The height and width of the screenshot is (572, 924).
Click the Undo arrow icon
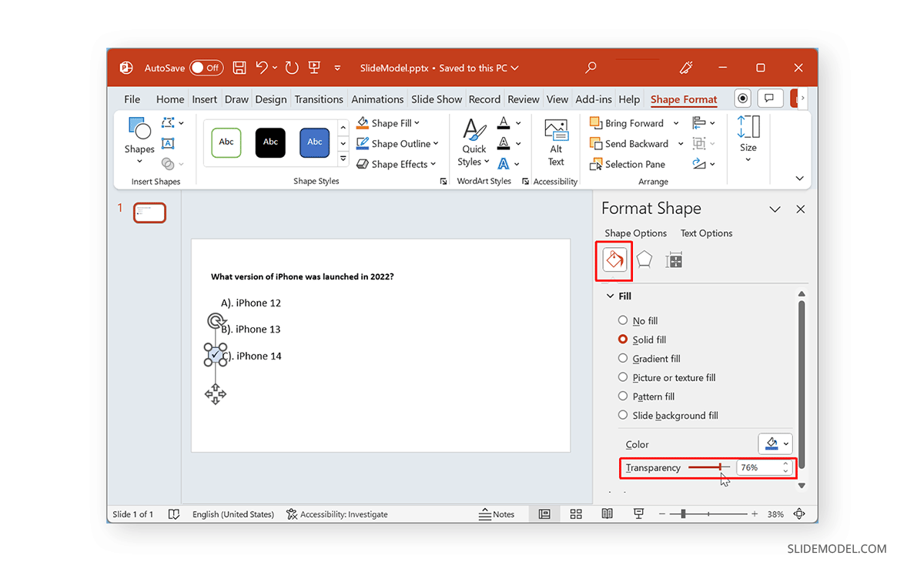coord(262,68)
